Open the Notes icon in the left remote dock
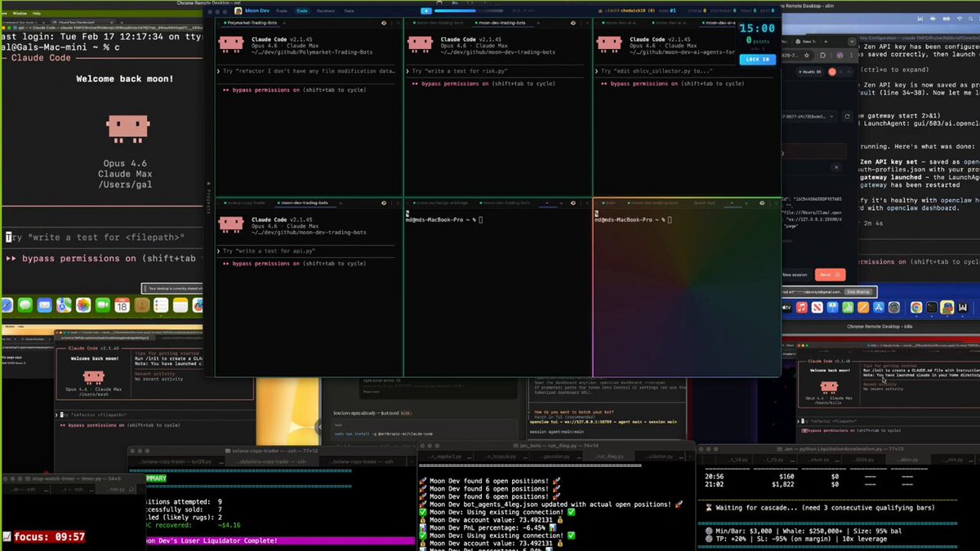The image size is (980, 551). click(179, 305)
